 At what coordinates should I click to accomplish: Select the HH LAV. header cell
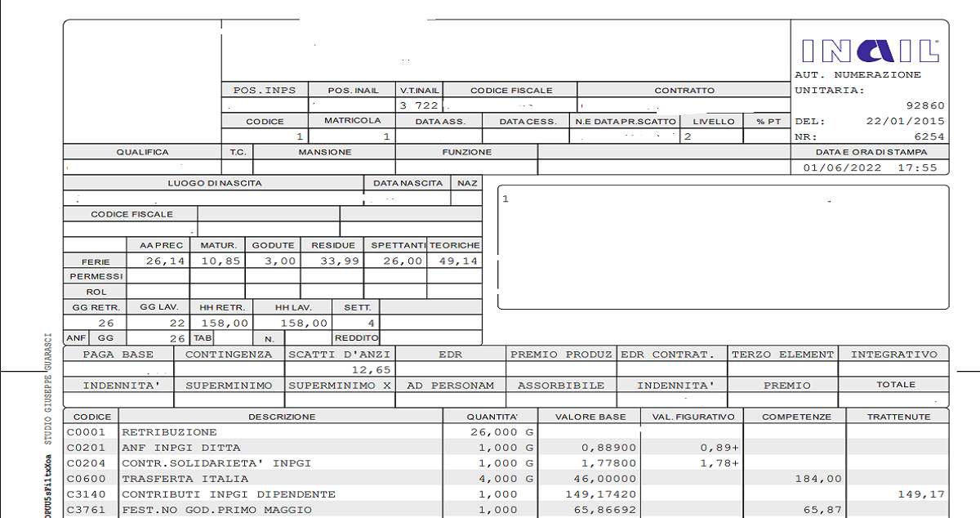coord(293,307)
